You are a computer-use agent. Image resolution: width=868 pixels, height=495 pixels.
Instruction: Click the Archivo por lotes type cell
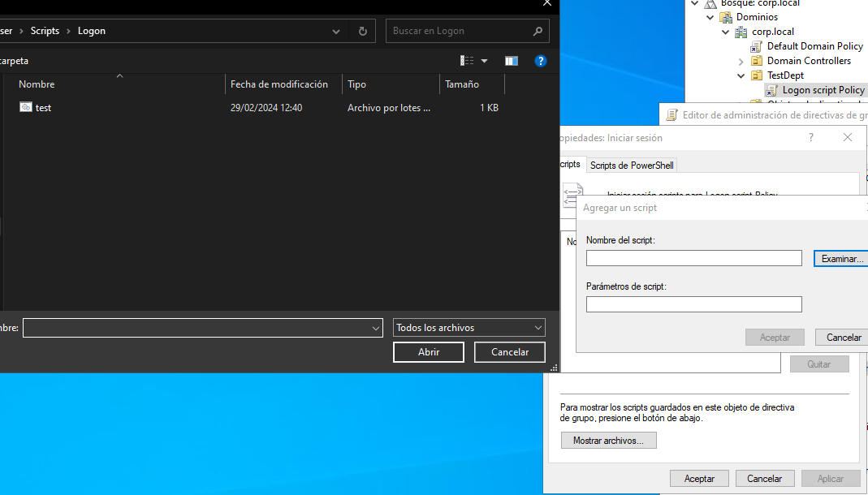point(389,108)
